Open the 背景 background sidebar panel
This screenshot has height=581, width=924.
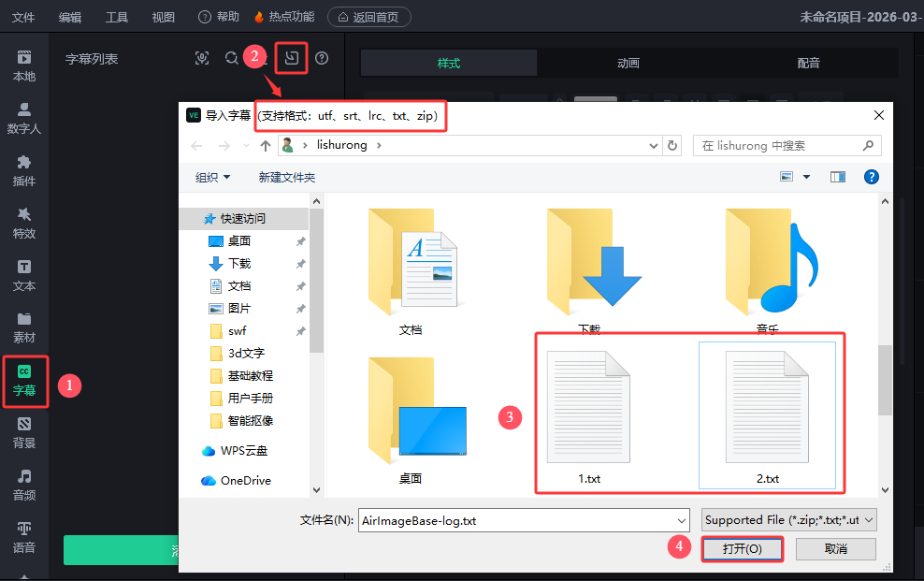(x=24, y=432)
